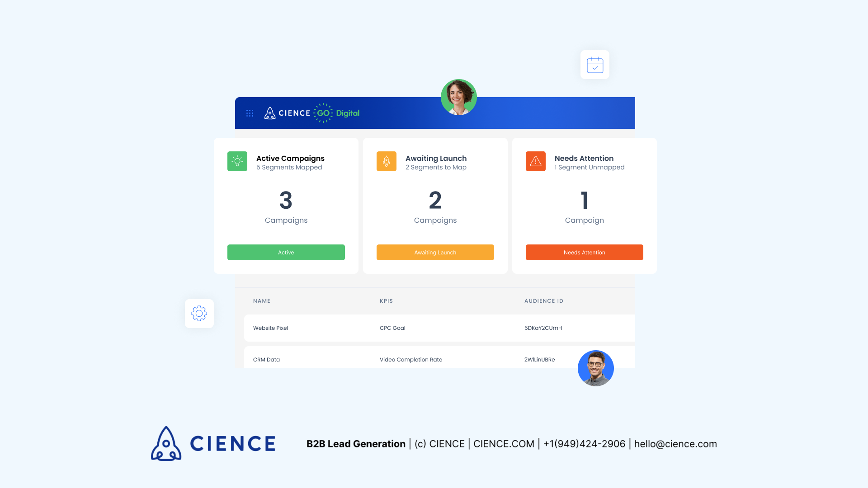Click the CIENCE rocket logo in the footer

click(166, 443)
